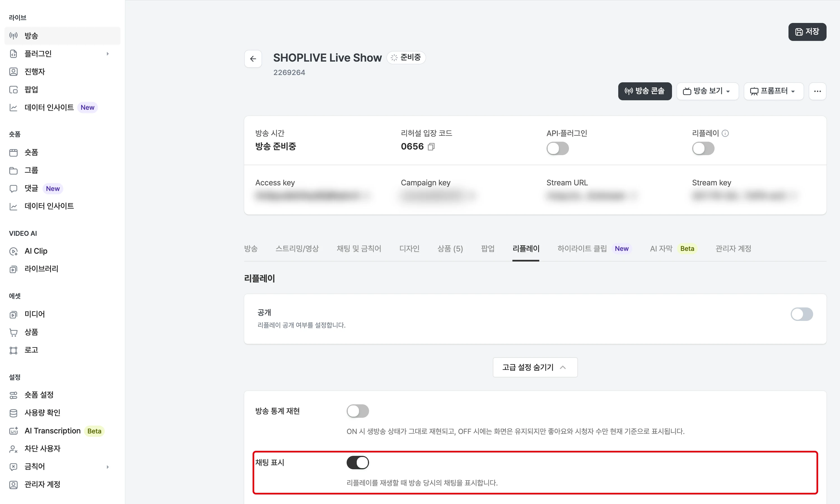Turn off the 채팅 표시 switch
The width and height of the screenshot is (840, 504).
[358, 463]
